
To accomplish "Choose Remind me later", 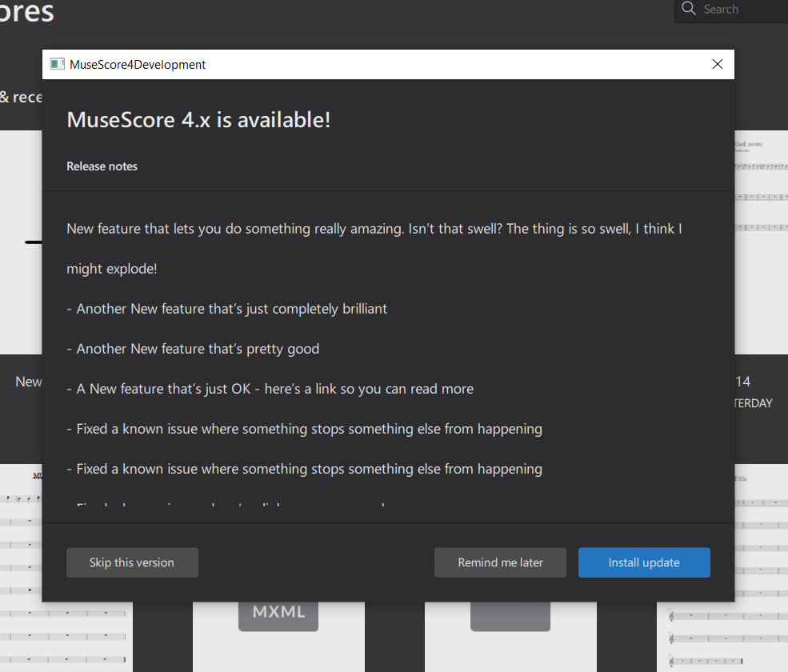I will tap(500, 562).
